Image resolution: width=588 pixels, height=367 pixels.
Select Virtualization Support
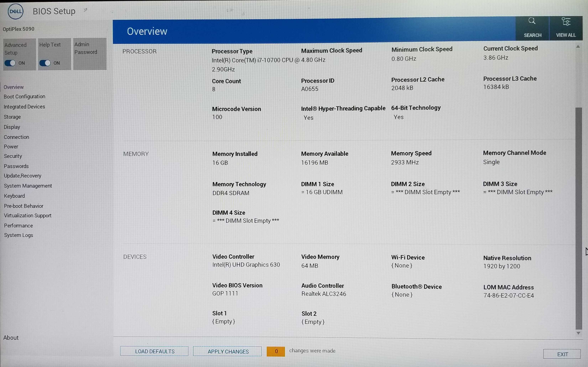[28, 215]
